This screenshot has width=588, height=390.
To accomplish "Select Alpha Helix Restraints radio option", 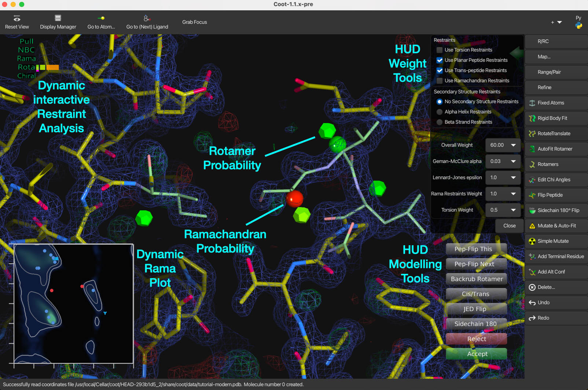I will [x=440, y=112].
